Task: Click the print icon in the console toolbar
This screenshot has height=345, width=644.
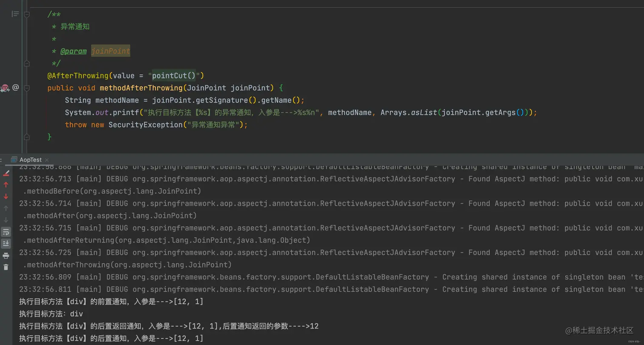Action: pyautogui.click(x=6, y=256)
